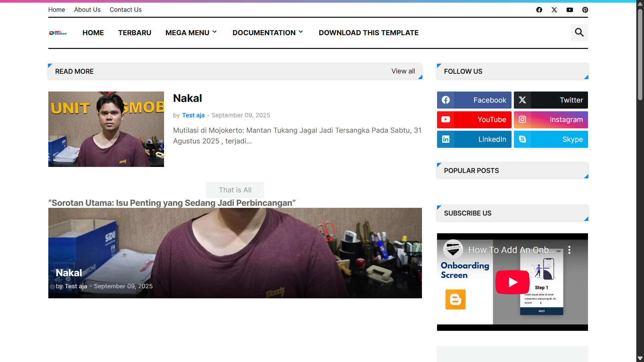Click the YouTube icon in top bar
The height and width of the screenshot is (362, 644).
click(570, 10)
